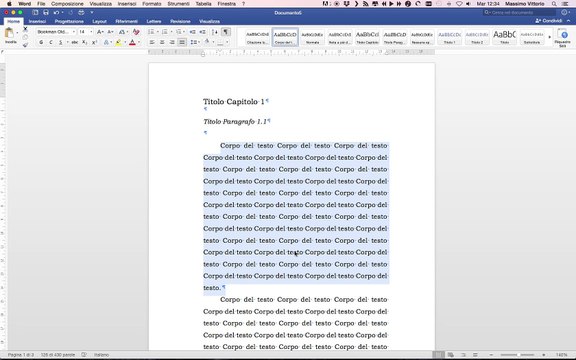Open the Change Case Aa dropdown
576x360 pixels.
(123, 32)
